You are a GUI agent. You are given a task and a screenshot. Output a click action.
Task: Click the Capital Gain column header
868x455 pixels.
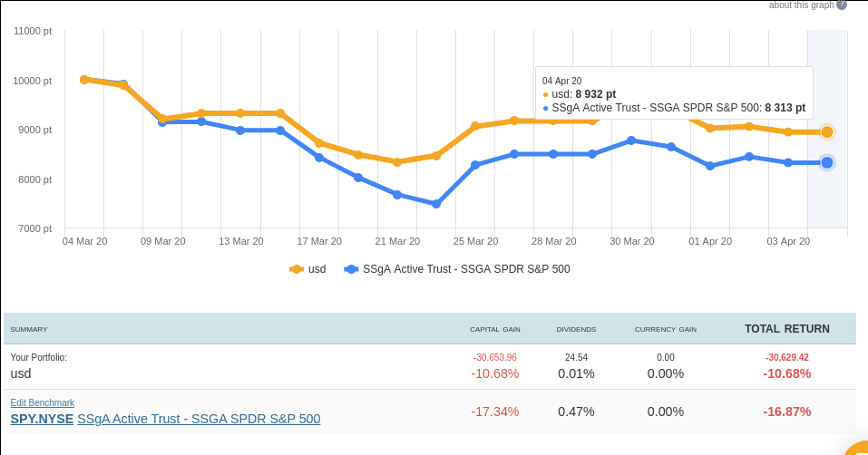[x=494, y=329]
